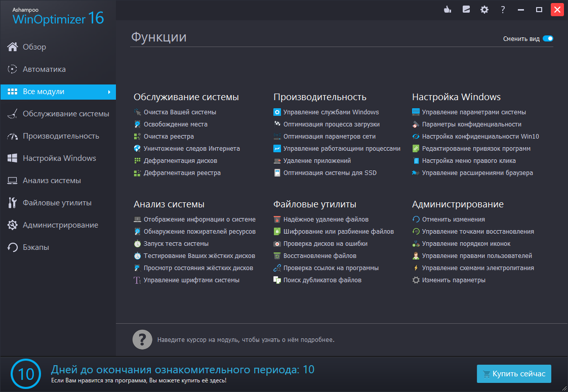Image resolution: width=568 pixels, height=392 pixels.
Task: Select Все модули in the sidebar
Action: 58,92
